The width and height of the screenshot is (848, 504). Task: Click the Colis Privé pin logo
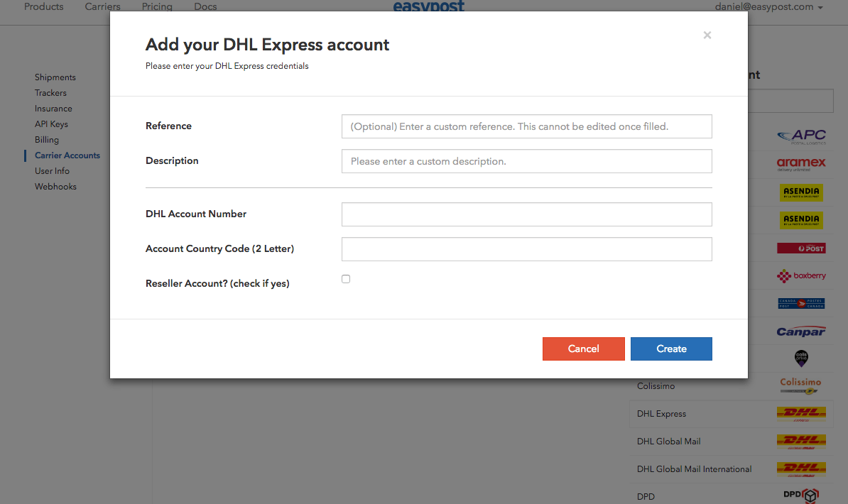point(801,358)
